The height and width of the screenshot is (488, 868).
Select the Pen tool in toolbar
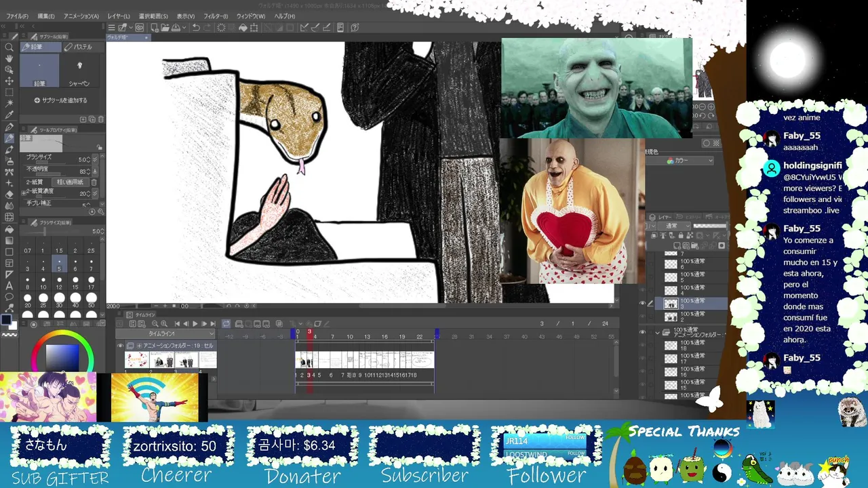click(x=9, y=127)
